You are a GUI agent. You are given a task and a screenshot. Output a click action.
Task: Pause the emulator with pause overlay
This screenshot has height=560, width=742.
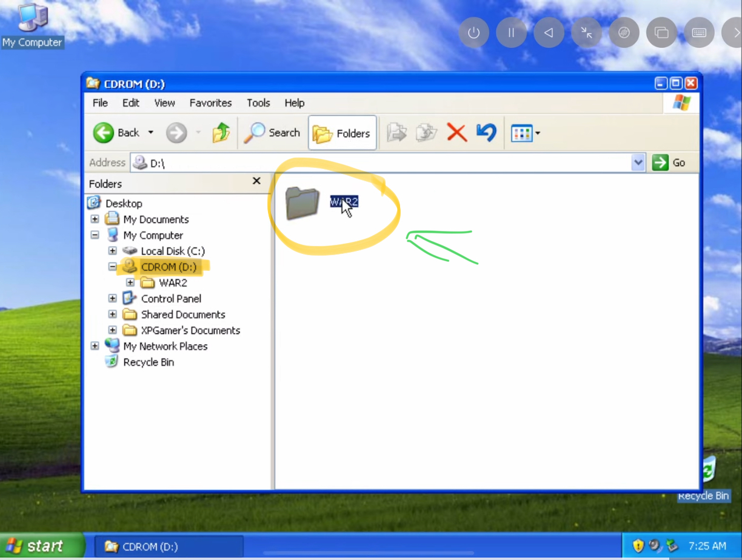pyautogui.click(x=511, y=33)
